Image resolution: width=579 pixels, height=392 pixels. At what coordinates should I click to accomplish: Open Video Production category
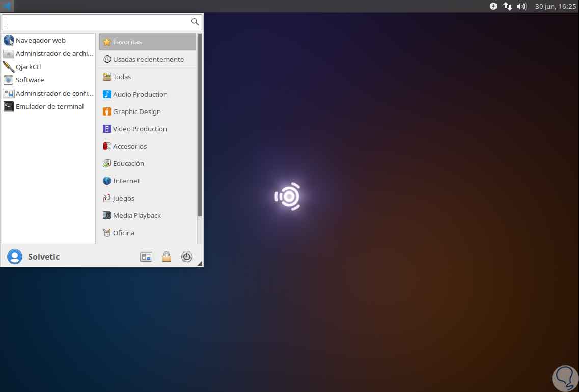[147, 129]
